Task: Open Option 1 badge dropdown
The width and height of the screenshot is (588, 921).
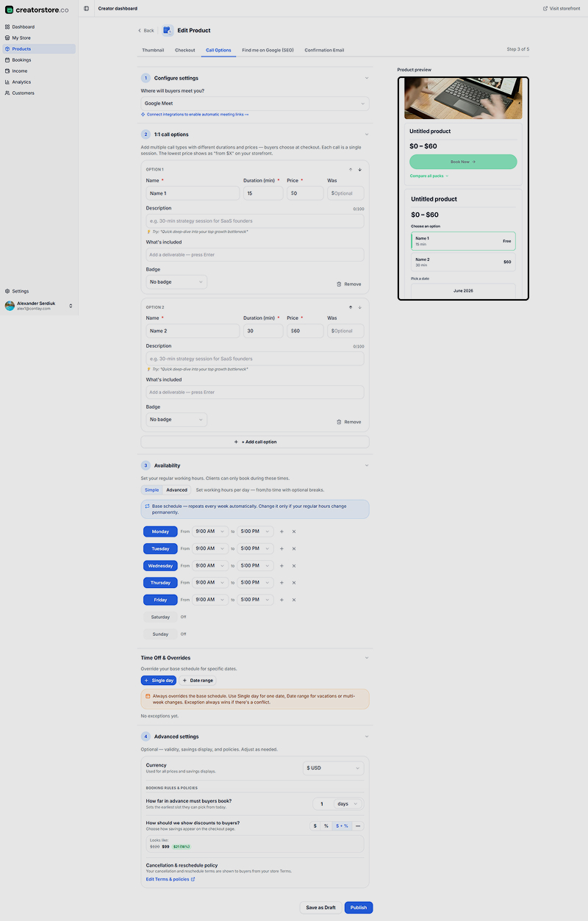Action: 176,282
